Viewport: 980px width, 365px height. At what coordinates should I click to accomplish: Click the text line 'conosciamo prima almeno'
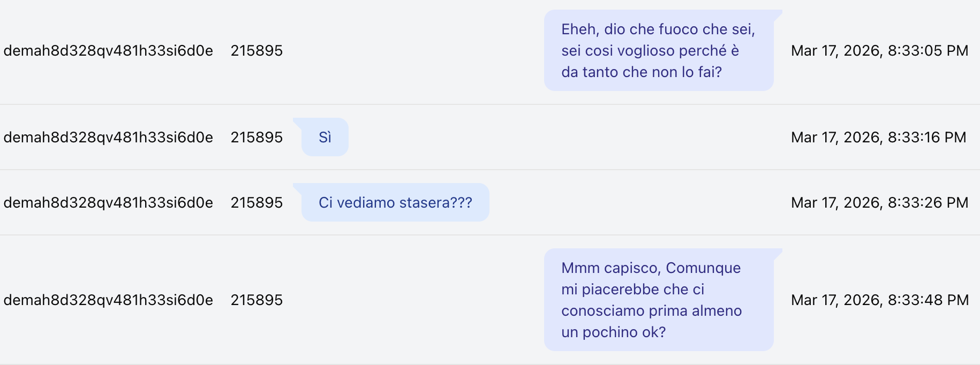click(x=651, y=311)
